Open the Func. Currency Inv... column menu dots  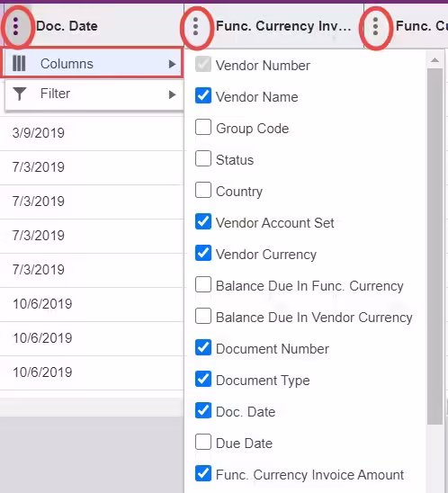[195, 26]
